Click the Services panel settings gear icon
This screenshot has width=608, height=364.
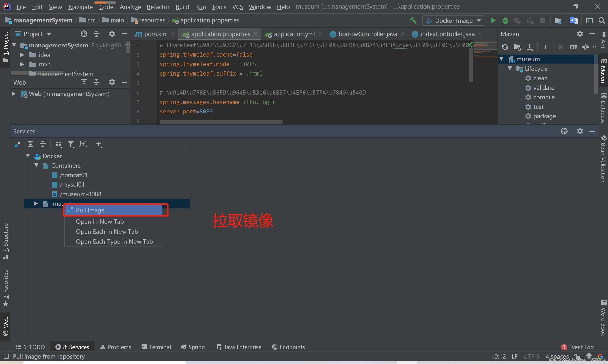[x=579, y=131]
